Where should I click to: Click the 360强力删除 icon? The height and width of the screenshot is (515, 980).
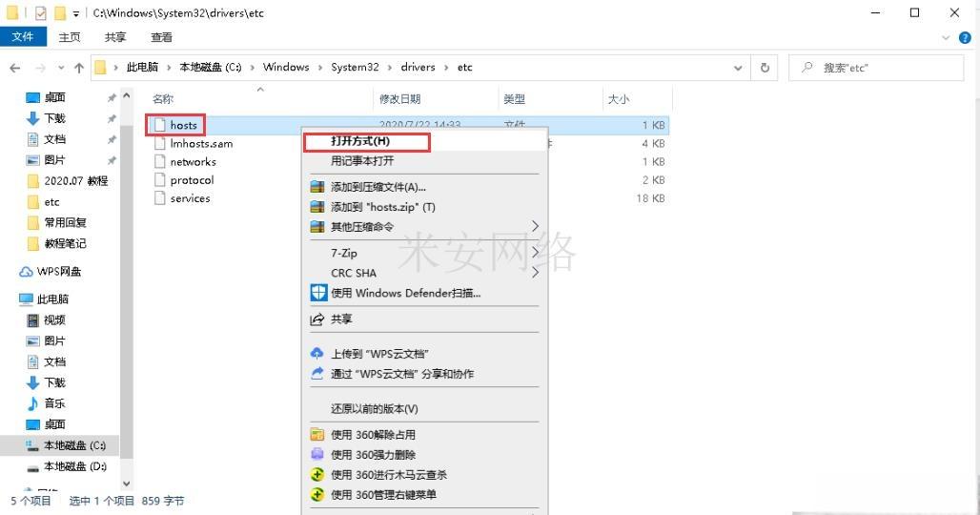(317, 454)
